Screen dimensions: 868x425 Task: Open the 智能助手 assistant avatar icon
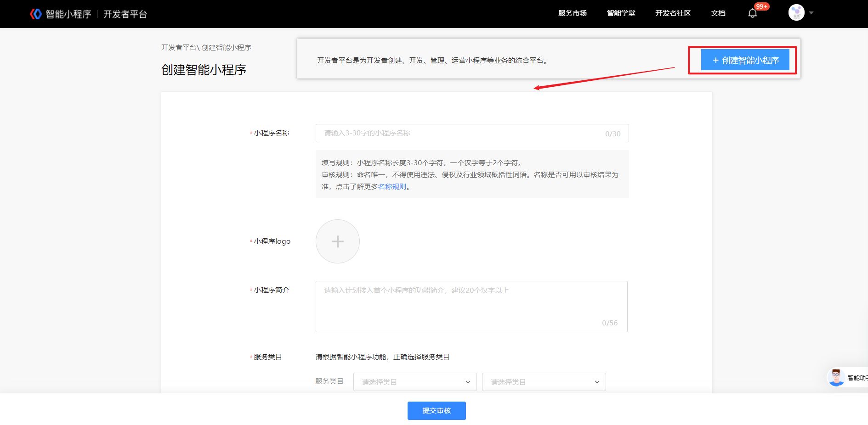tap(836, 378)
